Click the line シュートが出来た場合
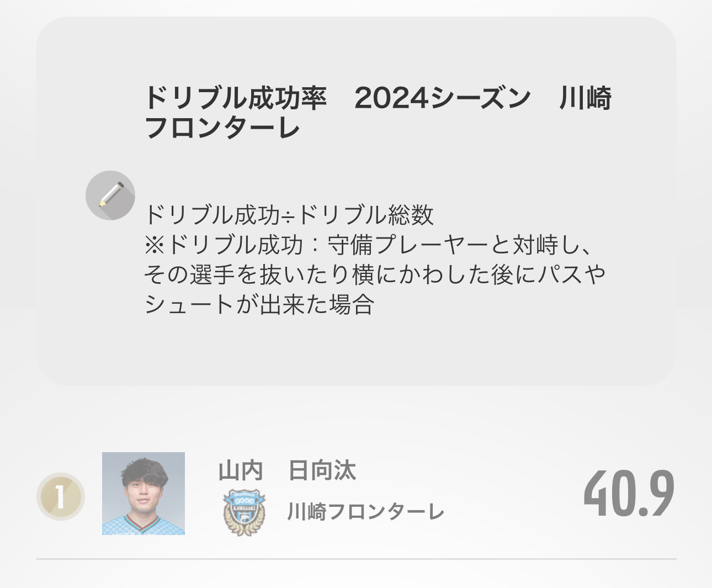 pos(259,304)
